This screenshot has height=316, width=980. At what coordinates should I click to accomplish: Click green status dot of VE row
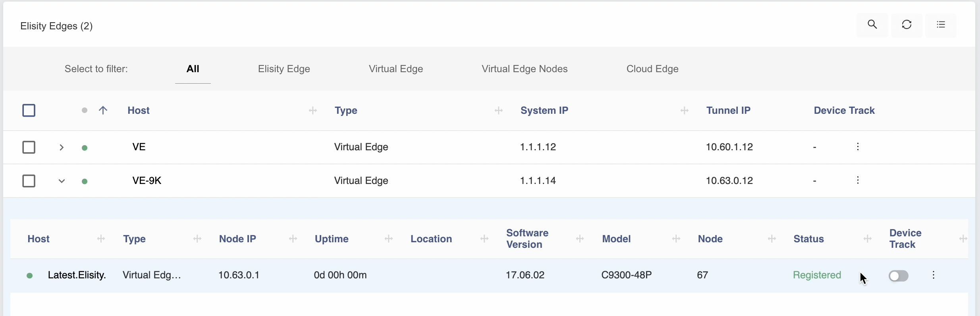point(84,148)
